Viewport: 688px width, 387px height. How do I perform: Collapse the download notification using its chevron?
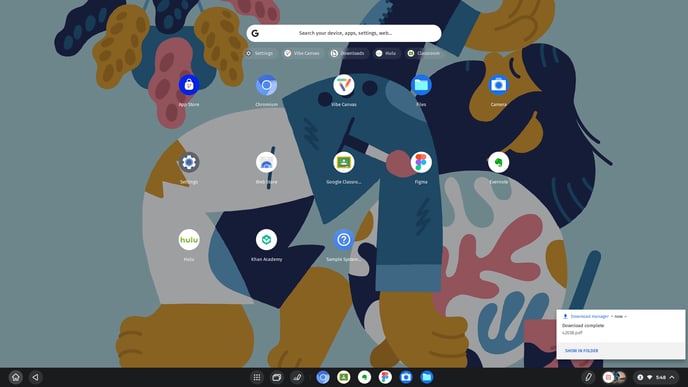626,316
